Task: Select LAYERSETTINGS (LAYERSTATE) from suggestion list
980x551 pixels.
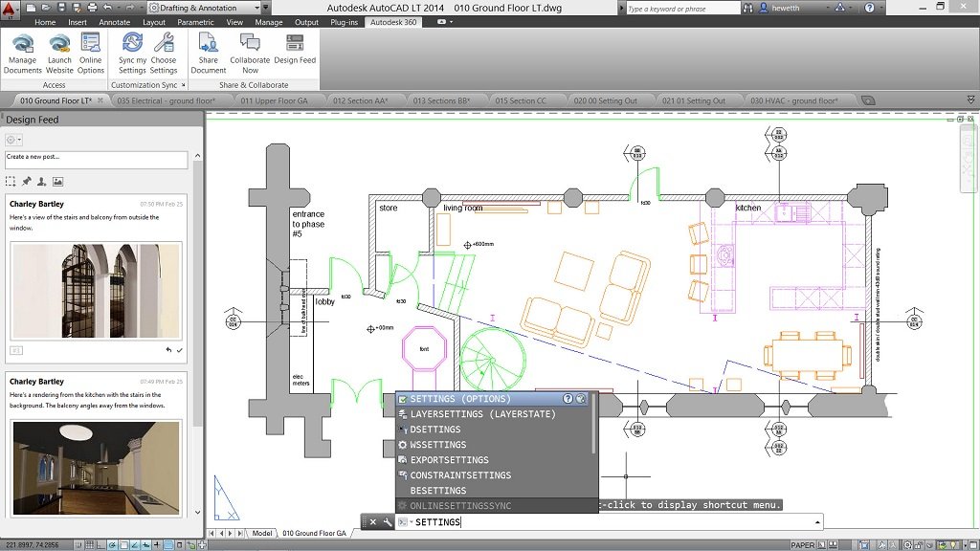Action: click(x=482, y=414)
